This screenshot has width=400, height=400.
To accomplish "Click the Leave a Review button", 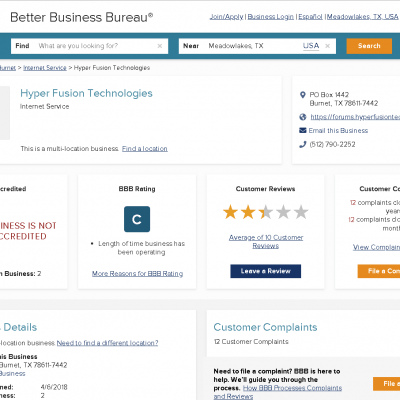I will coord(266,271).
